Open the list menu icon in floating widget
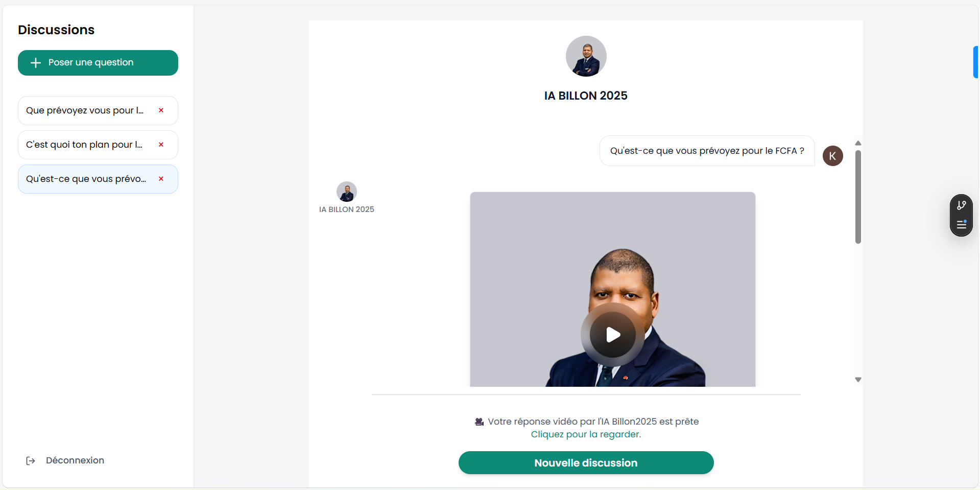980x490 pixels. 961,225
